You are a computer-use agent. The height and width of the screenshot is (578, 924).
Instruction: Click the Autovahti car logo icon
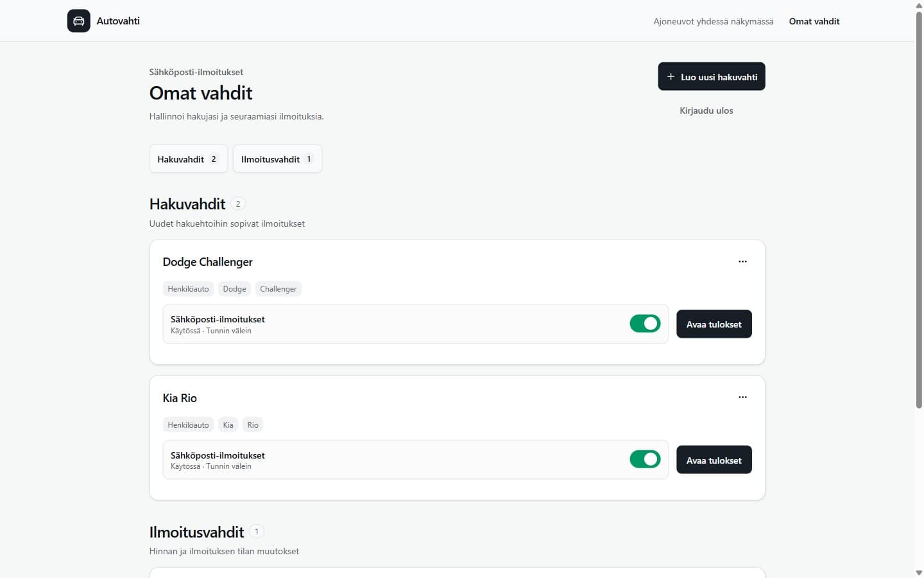(78, 21)
